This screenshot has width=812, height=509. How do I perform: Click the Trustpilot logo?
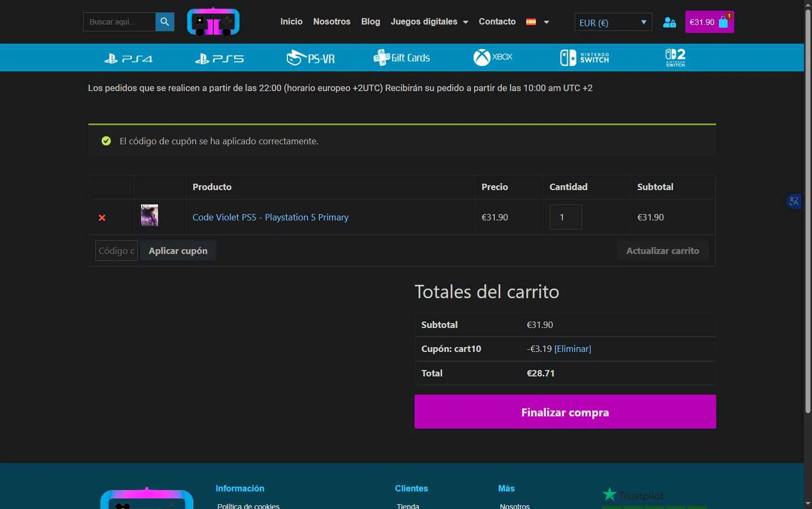[x=633, y=495]
